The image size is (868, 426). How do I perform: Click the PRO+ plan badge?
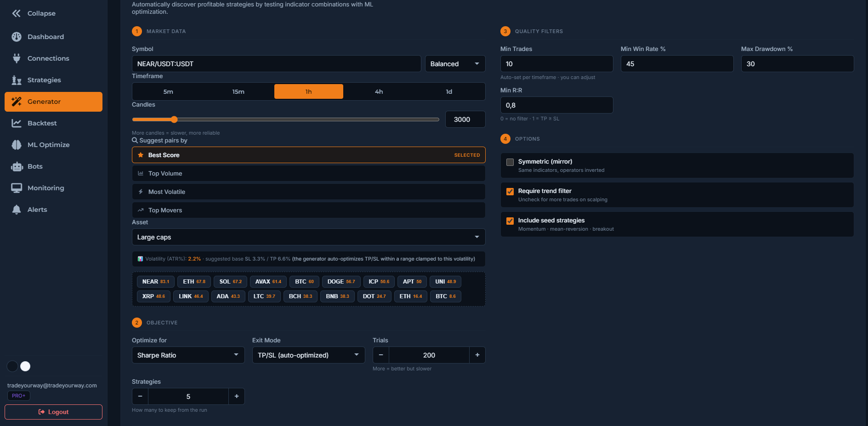tap(18, 396)
